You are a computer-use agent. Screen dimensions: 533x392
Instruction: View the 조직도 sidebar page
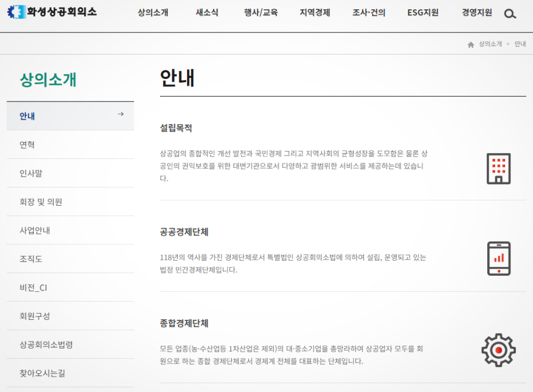point(31,259)
